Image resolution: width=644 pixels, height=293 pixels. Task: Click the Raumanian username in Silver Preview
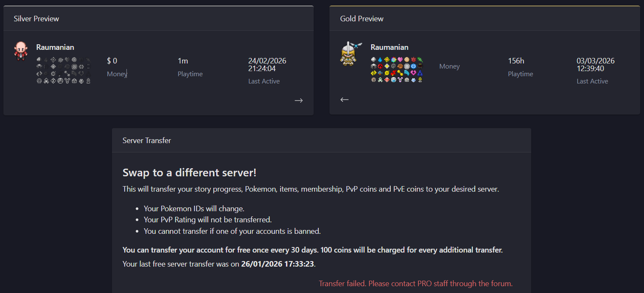click(x=55, y=47)
